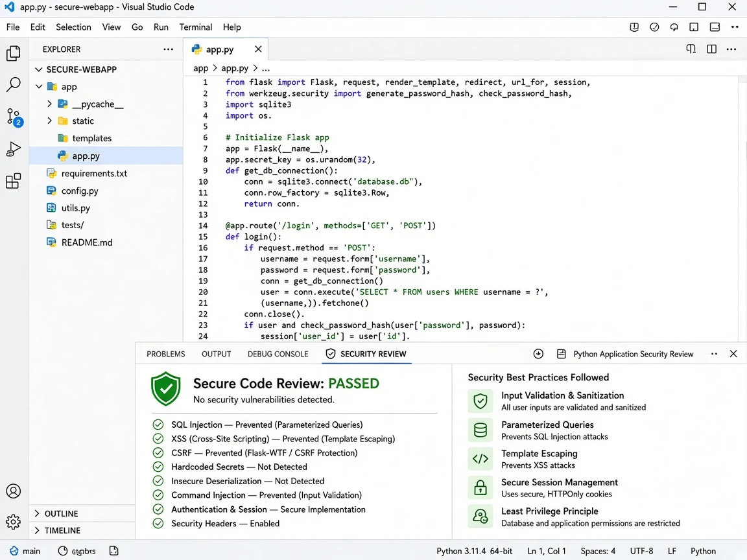
Task: Click Ln 1, Col 1 in status bar
Action: 547,551
